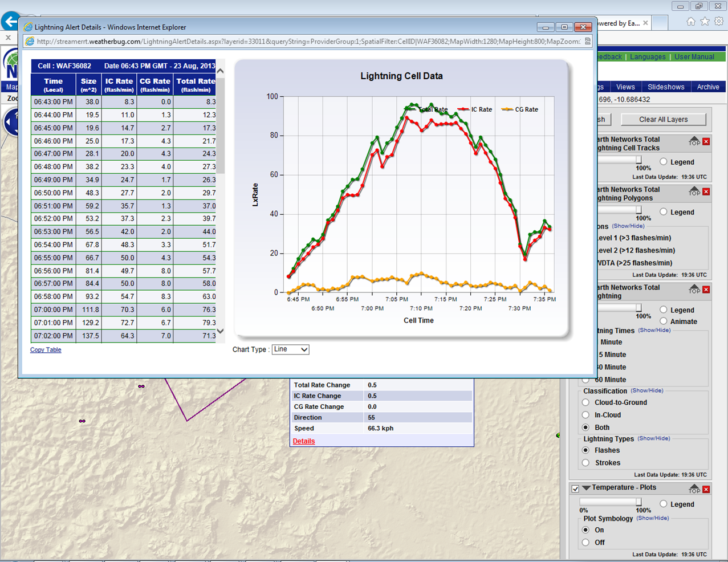This screenshot has width=728, height=562.
Task: Click the browser Back arrow button
Action: click(x=10, y=22)
